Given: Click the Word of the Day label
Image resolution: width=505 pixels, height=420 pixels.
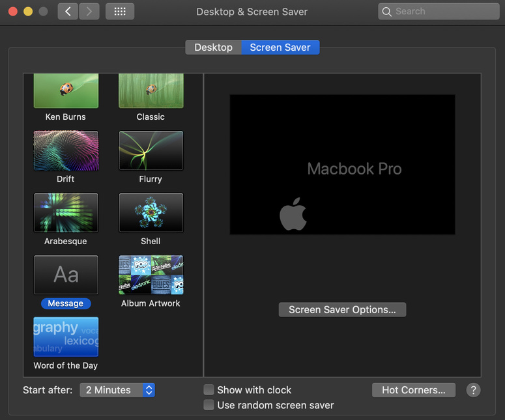Looking at the screenshot, I should (66, 365).
